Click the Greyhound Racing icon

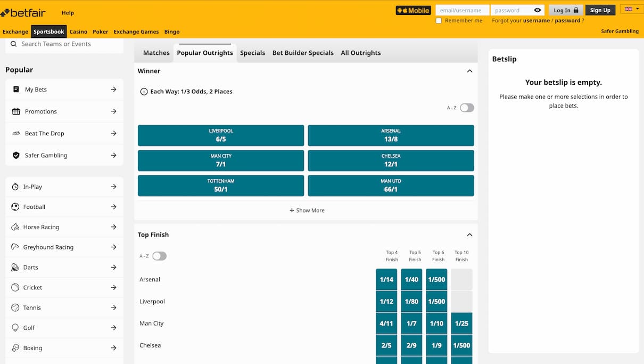tap(15, 247)
